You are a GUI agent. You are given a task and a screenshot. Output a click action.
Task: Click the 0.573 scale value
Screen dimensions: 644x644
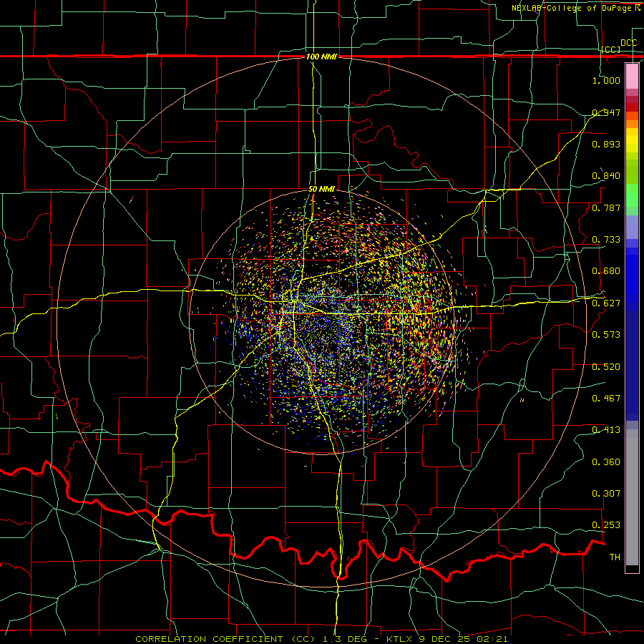coord(606,335)
